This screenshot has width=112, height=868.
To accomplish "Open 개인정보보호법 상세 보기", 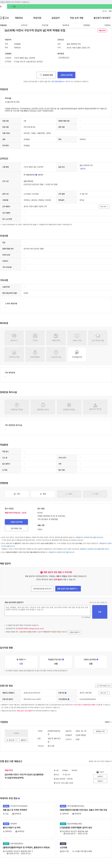I will tap(42, 589).
